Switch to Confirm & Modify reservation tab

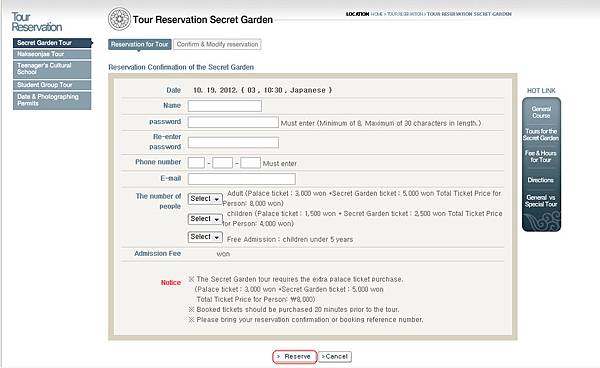coord(217,44)
